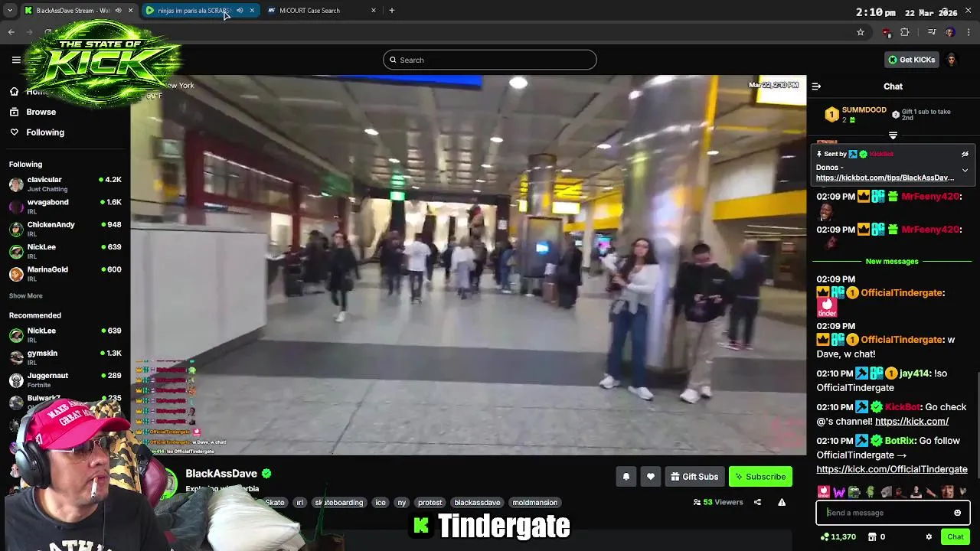Insert the Tinder emote from quick bar
This screenshot has height=551, width=980.
[x=824, y=492]
